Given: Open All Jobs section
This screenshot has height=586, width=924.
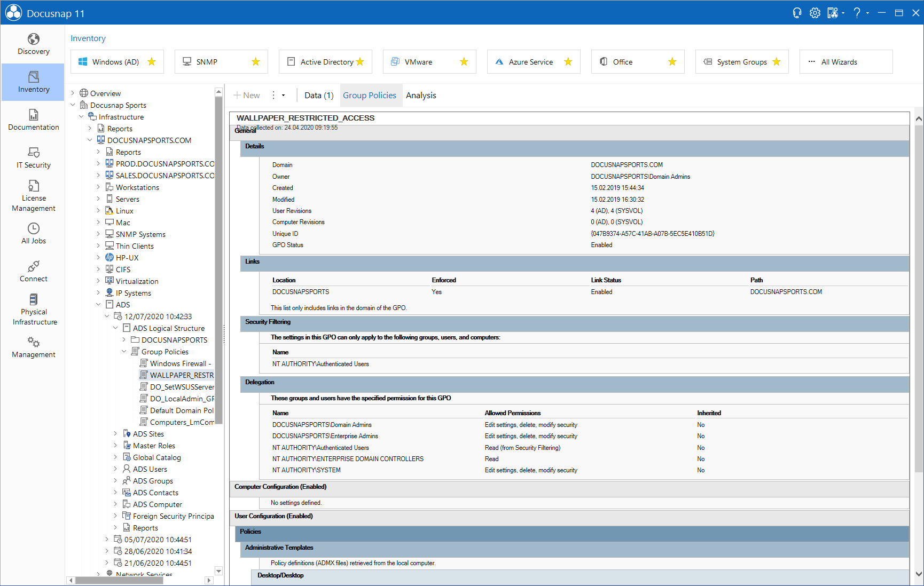Looking at the screenshot, I should 33,233.
